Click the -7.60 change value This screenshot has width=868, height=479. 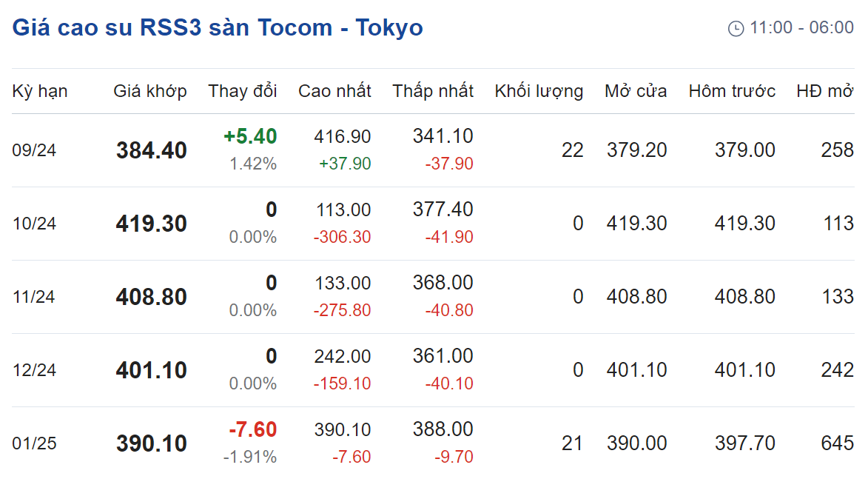(252, 429)
